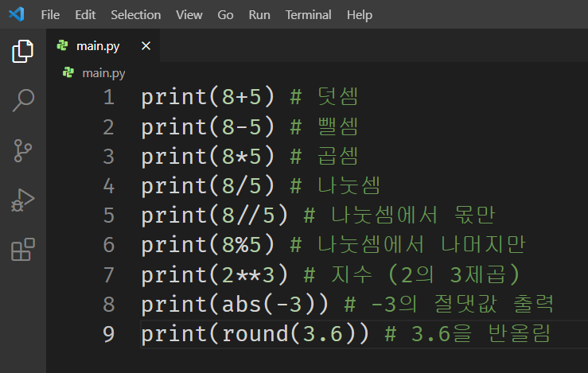Click line number 5 in the gutter
Image resolution: width=588 pixels, height=373 pixels.
109,216
